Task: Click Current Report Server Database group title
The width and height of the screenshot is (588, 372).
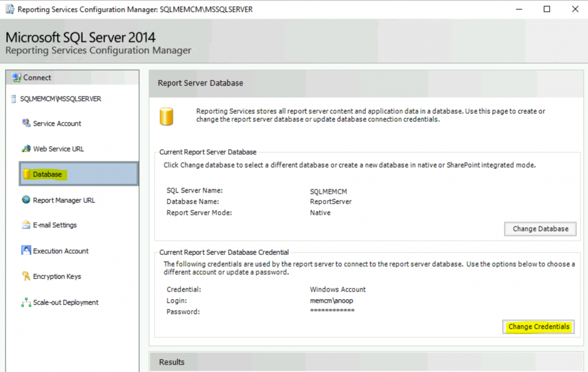Action: [x=208, y=152]
